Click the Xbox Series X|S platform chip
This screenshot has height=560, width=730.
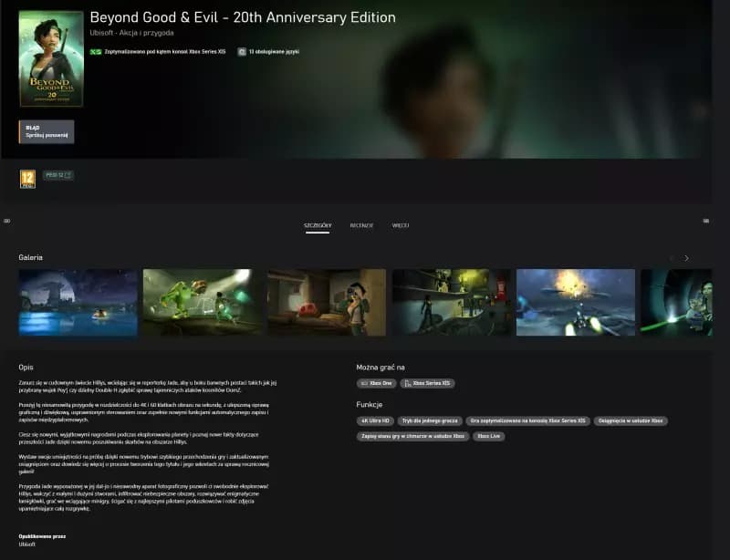(x=427, y=383)
